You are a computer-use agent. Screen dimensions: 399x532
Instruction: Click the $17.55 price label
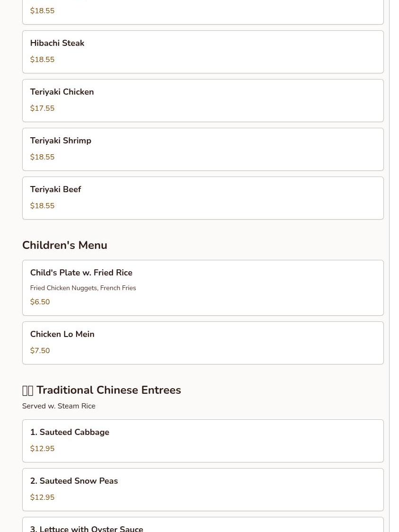[x=42, y=108]
